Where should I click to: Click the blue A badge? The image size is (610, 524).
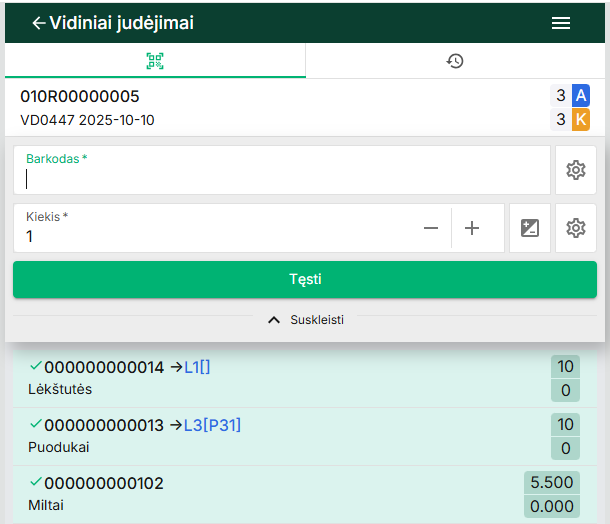pyautogui.click(x=580, y=96)
